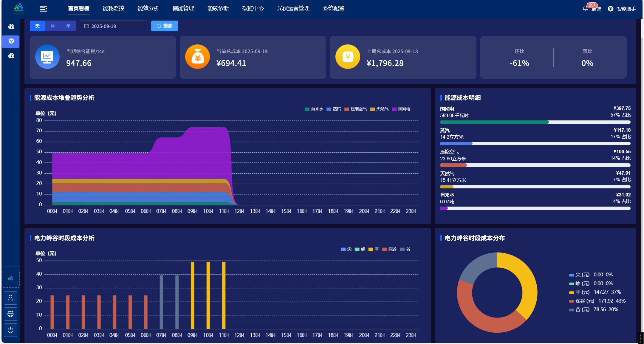Toggle 深谷 series in peak-valley legend
644x344 pixels.
point(389,249)
